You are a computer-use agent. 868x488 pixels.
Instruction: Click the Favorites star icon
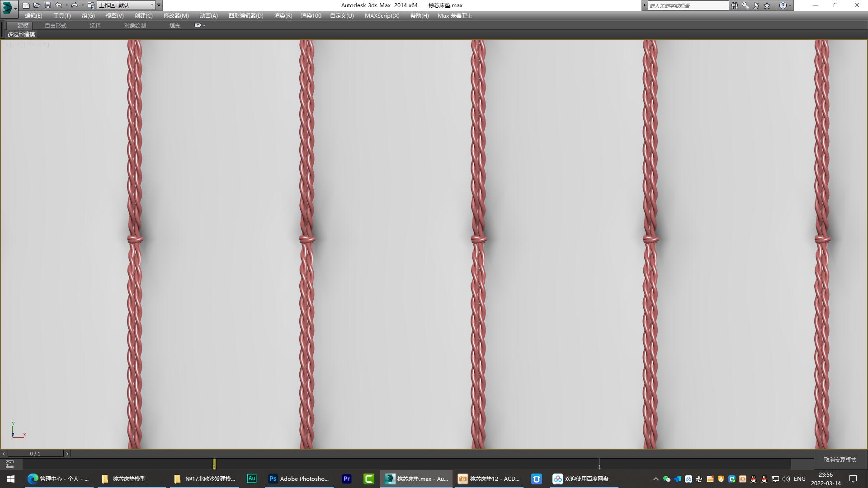pos(767,5)
